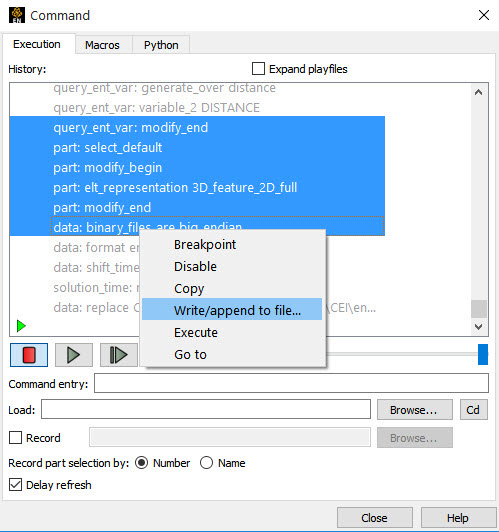Close the Command dialog with X

point(484,15)
